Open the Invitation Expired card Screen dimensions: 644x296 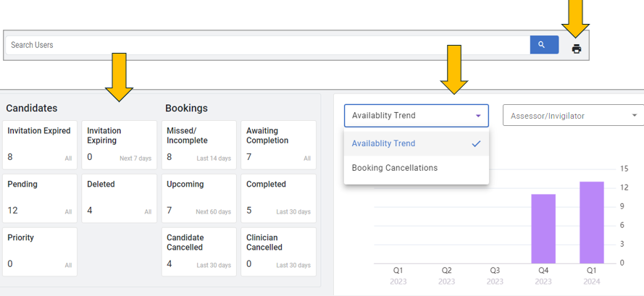click(x=40, y=145)
